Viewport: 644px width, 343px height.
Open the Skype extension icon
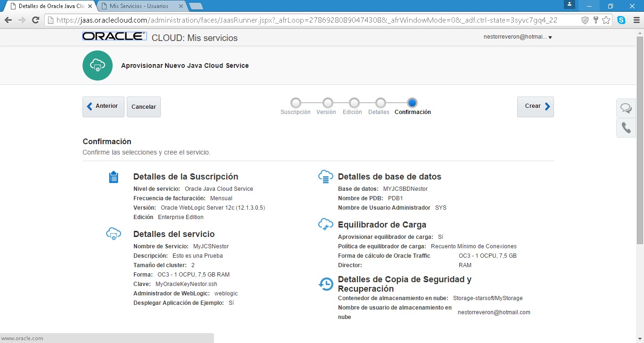tap(621, 20)
